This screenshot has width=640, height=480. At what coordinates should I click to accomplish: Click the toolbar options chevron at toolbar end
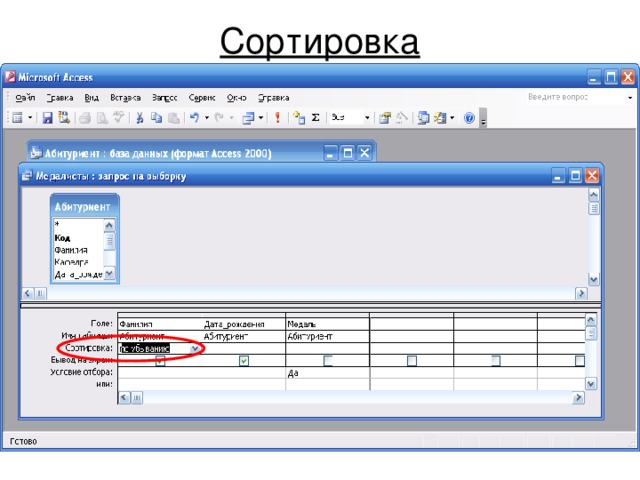(x=483, y=118)
